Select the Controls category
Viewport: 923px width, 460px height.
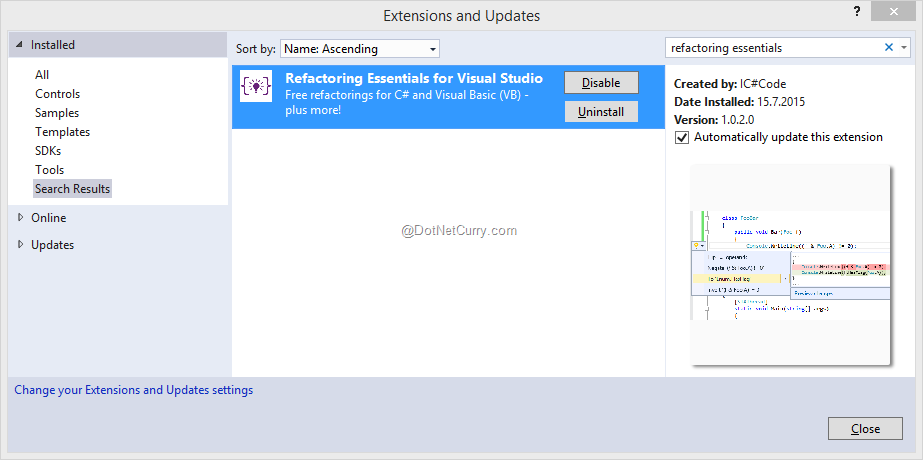pos(57,94)
